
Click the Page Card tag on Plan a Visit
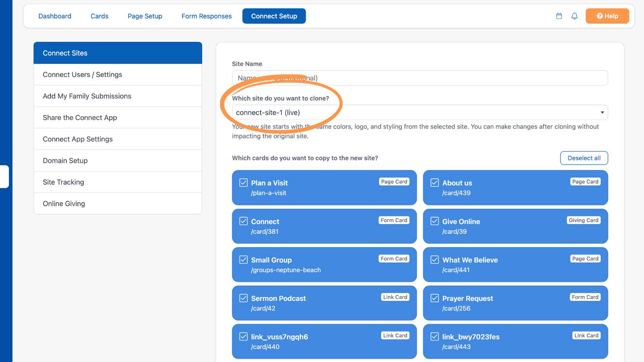(394, 182)
